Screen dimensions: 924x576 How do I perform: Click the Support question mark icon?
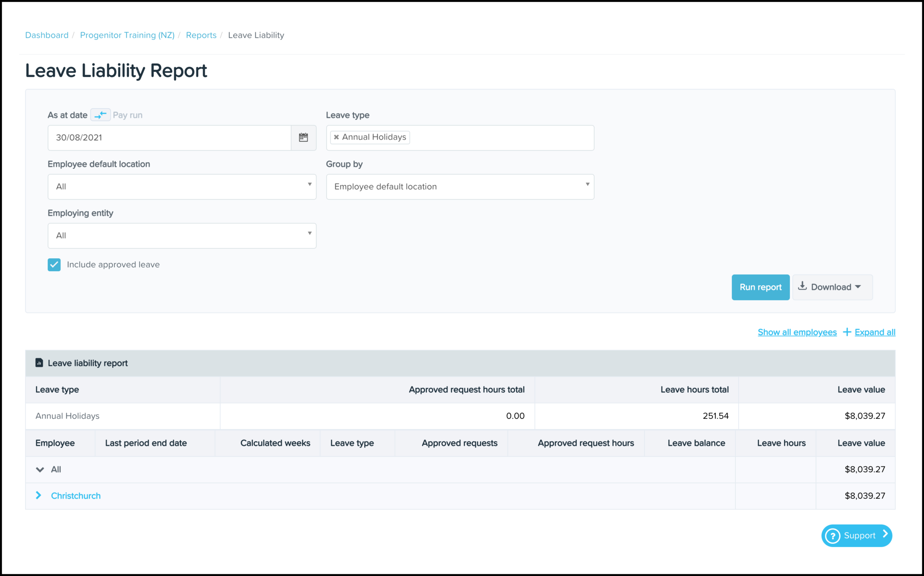[x=832, y=536]
